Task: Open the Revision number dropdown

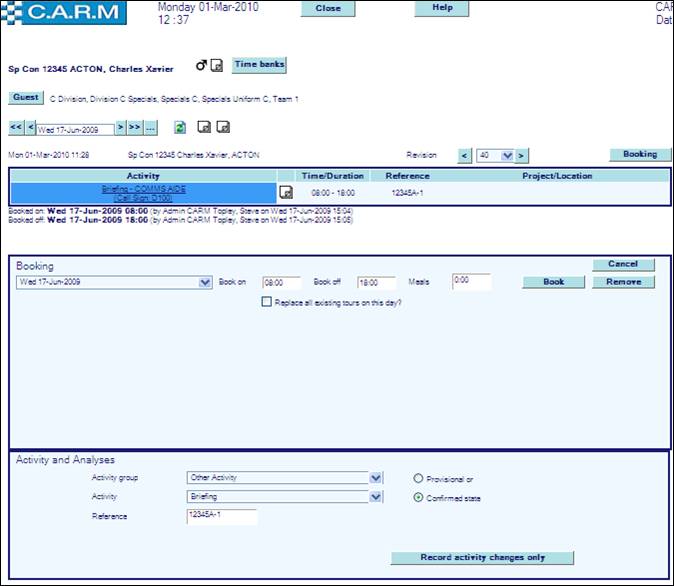Action: click(507, 155)
